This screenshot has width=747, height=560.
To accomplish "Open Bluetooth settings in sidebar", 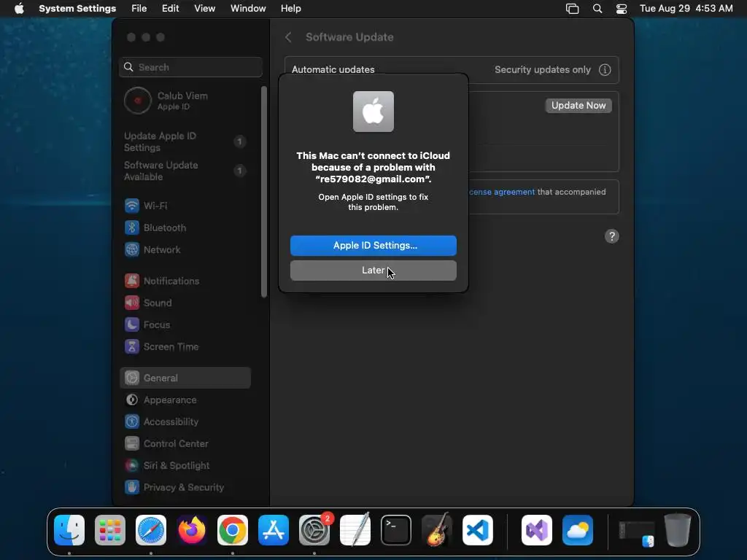I will point(185,227).
